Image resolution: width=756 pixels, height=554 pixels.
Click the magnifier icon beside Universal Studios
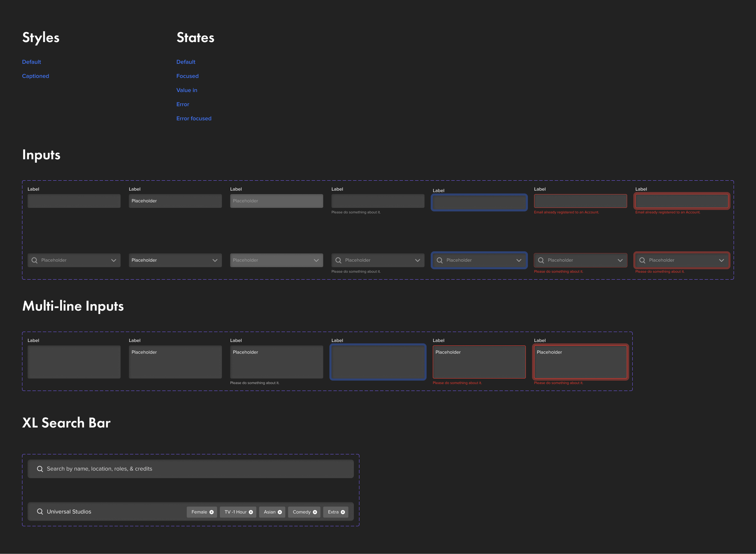click(x=40, y=511)
